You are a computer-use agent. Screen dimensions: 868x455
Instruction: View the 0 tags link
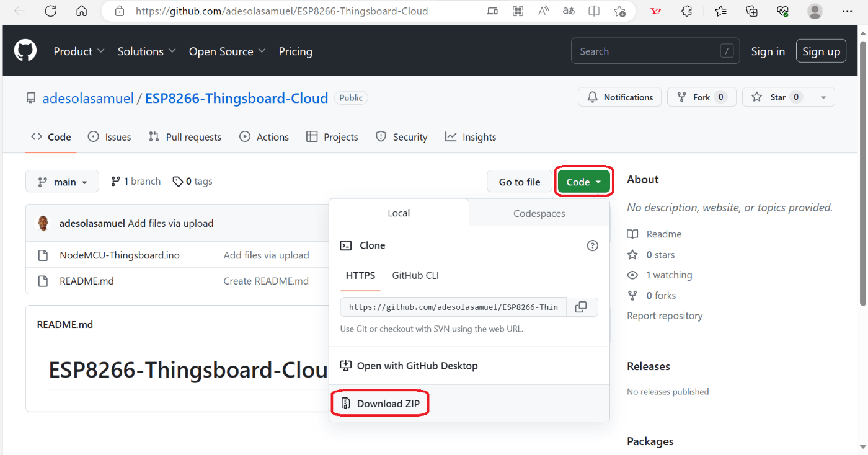point(192,182)
